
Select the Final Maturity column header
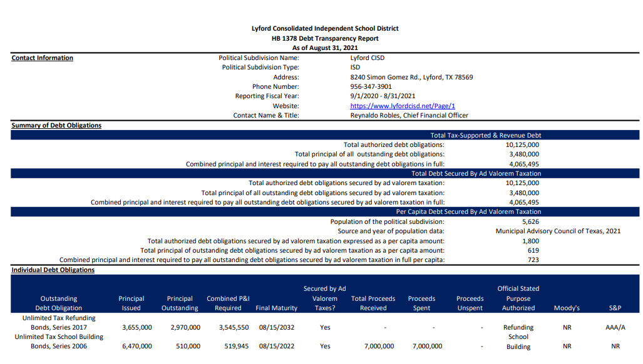pos(276,308)
